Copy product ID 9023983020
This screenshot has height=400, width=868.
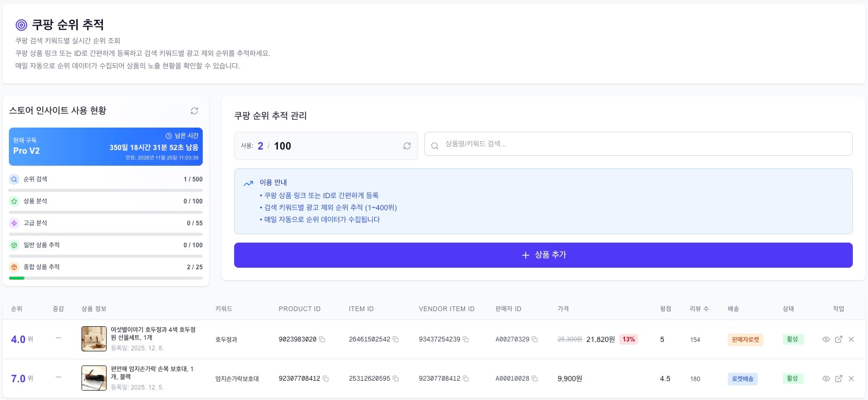pyautogui.click(x=322, y=339)
